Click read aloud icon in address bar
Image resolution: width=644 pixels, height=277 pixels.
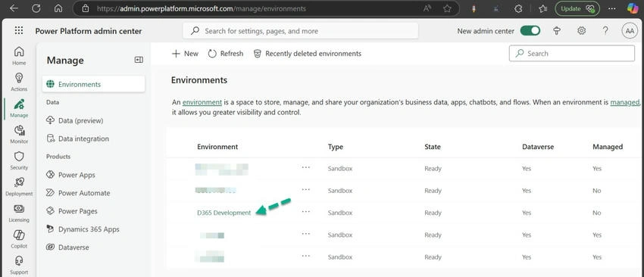(x=427, y=8)
